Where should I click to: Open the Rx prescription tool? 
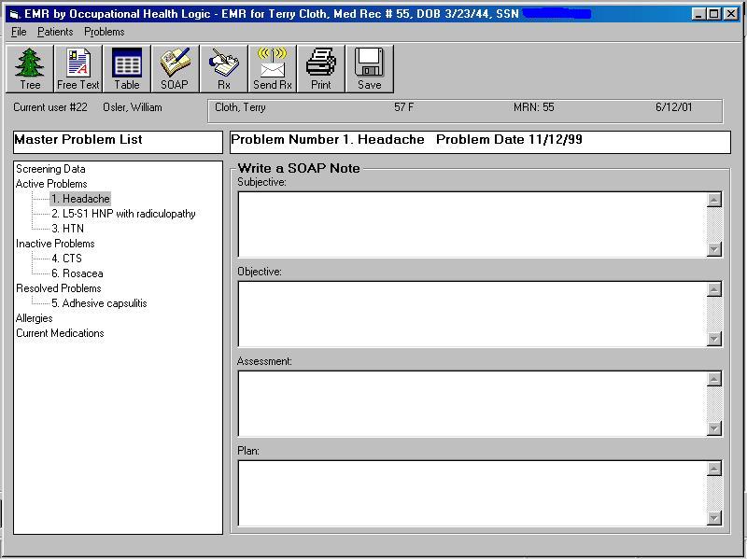tap(224, 69)
